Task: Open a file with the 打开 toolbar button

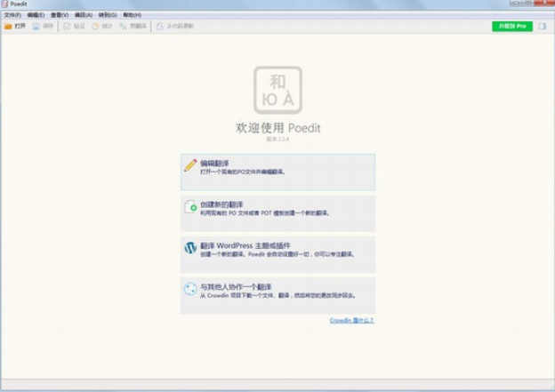Action: point(14,26)
